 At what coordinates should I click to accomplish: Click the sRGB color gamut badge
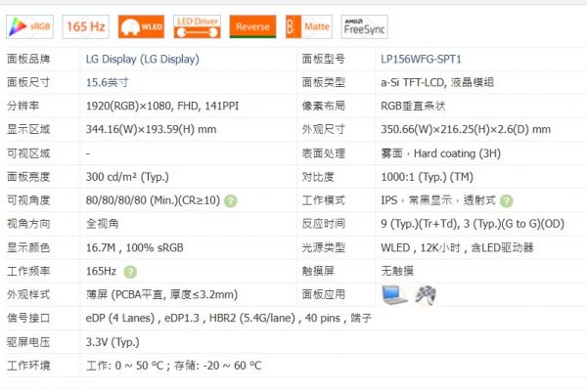click(30, 27)
